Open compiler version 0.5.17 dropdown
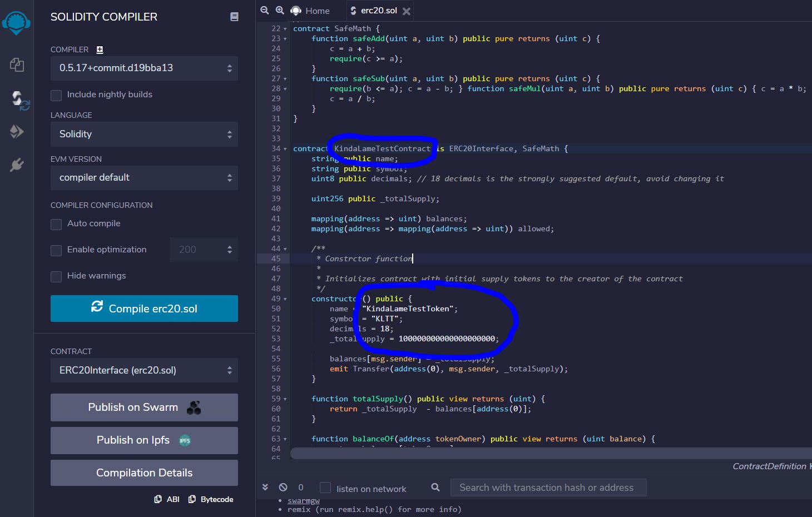The height and width of the screenshot is (517, 812). tap(144, 68)
